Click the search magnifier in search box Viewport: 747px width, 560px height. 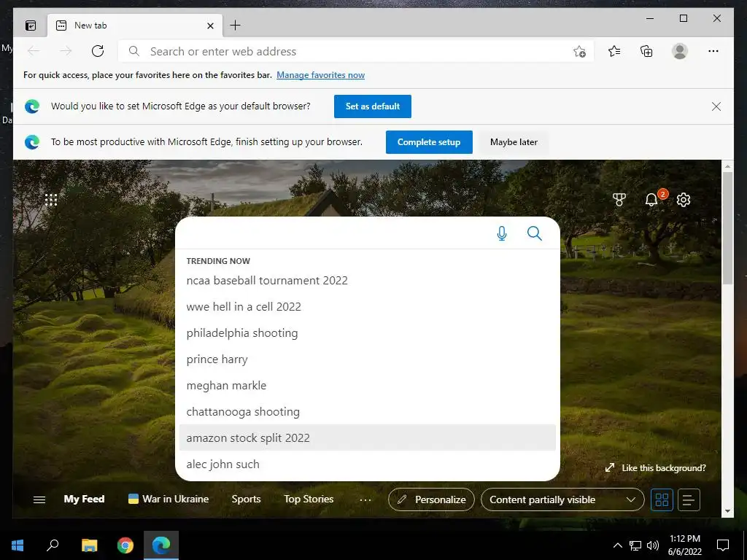(535, 233)
